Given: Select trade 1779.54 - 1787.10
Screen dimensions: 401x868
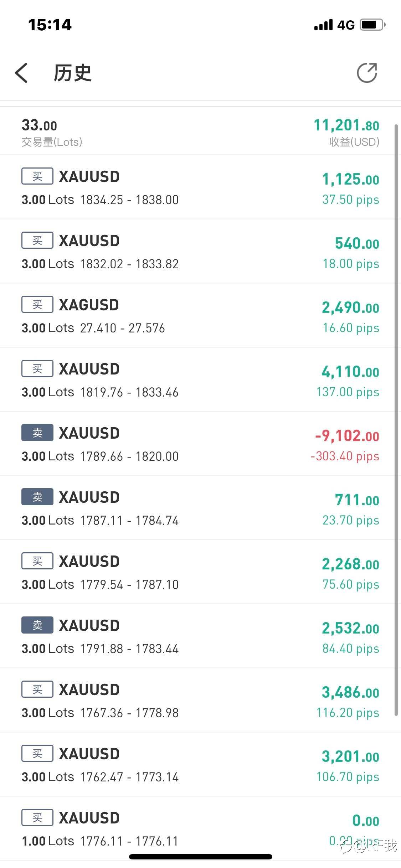Looking at the screenshot, I should click(x=200, y=572).
